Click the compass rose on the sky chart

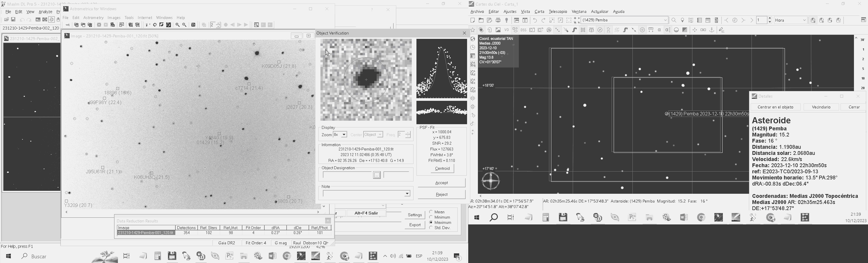[490, 181]
